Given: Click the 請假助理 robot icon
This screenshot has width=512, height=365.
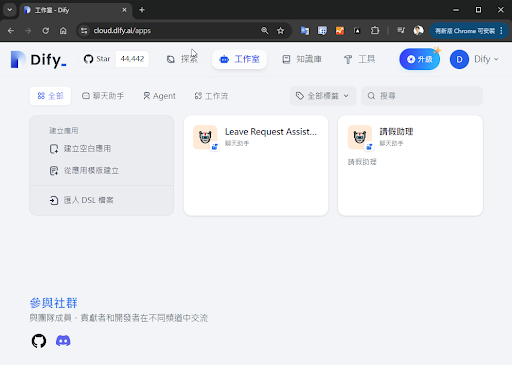Looking at the screenshot, I should tap(360, 137).
